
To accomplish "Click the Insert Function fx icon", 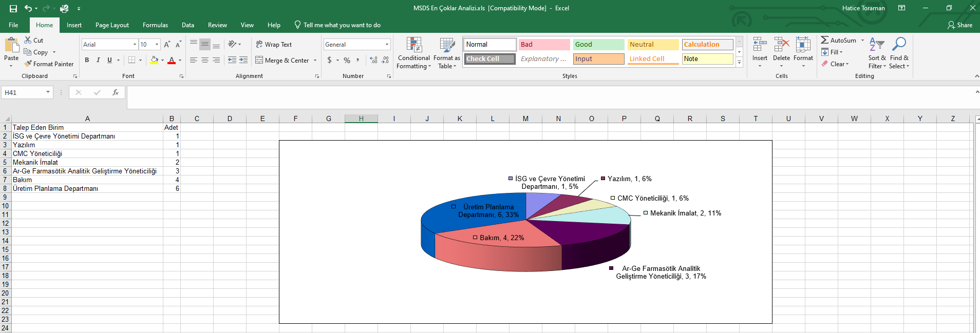I will pyautogui.click(x=116, y=92).
